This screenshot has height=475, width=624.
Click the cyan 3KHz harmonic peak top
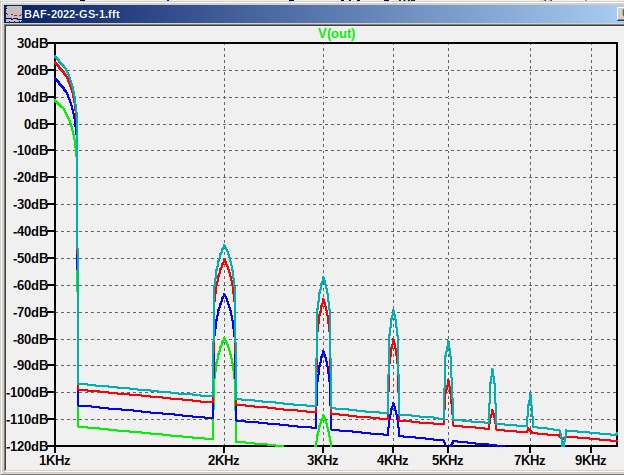(x=324, y=278)
